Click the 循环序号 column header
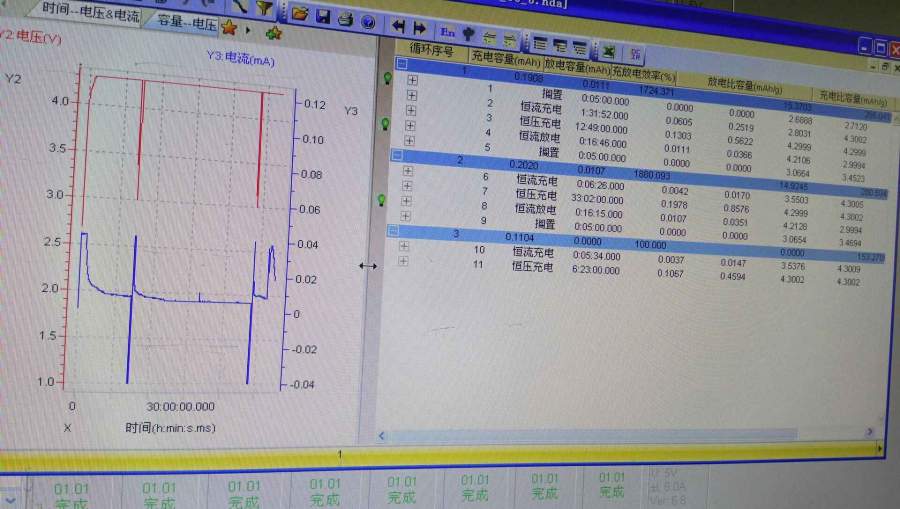 click(431, 50)
